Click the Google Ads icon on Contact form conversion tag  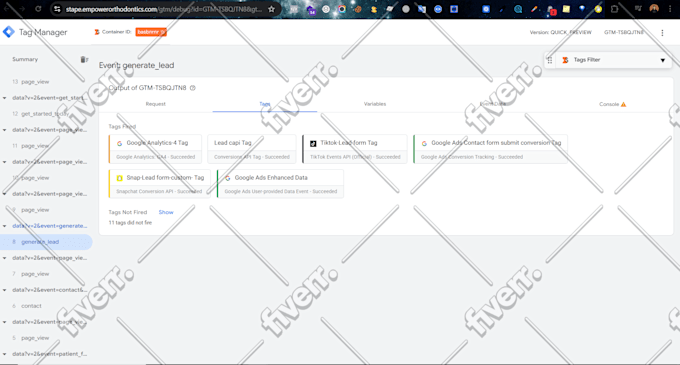click(x=424, y=143)
